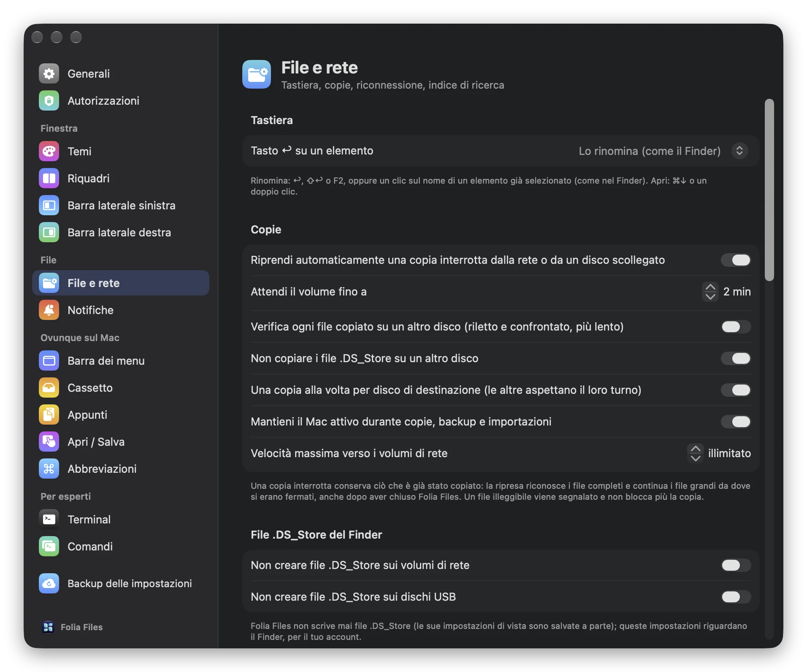The width and height of the screenshot is (807, 672).
Task: Open the Cassetto tray icon
Action: tap(49, 388)
